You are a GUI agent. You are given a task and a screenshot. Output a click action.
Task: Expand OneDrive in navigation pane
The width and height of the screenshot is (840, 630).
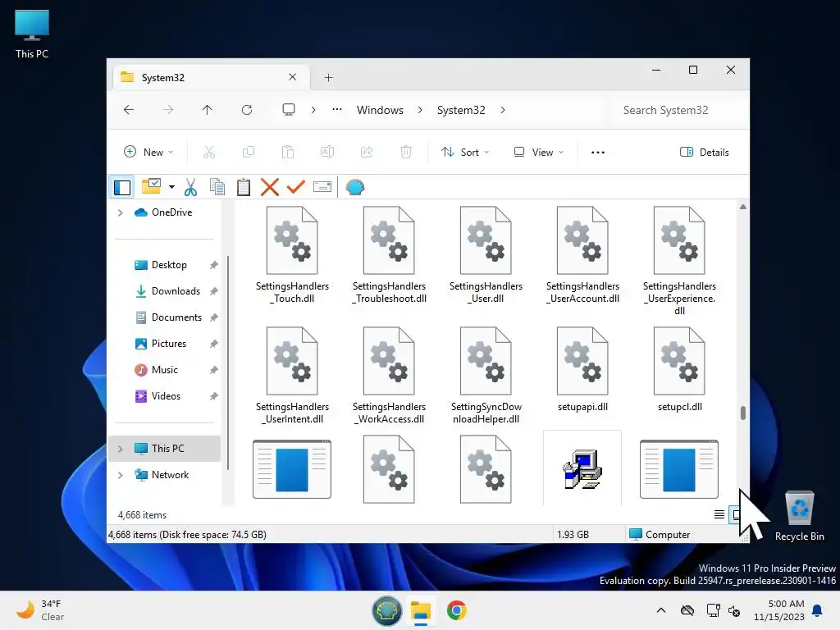[121, 212]
